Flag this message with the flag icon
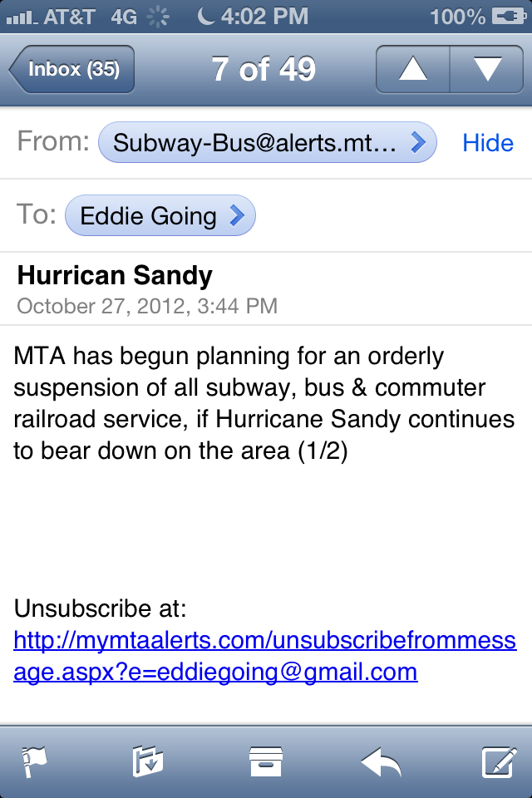This screenshot has height=798, width=532. pos(33,761)
